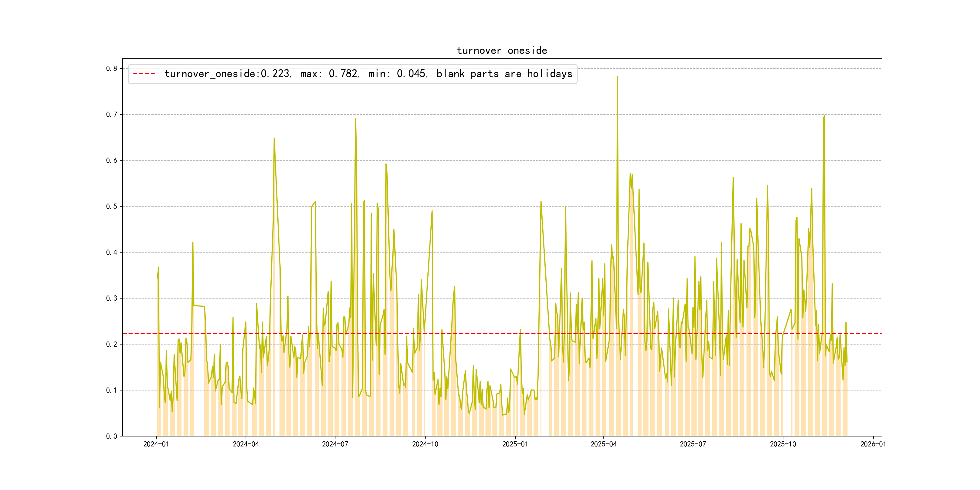Click the 2024-10 x-axis date label
The image size is (980, 490).
coord(425,444)
